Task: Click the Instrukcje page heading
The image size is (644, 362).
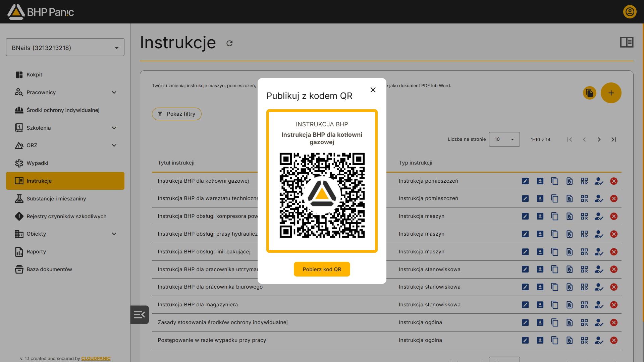Action: click(178, 43)
